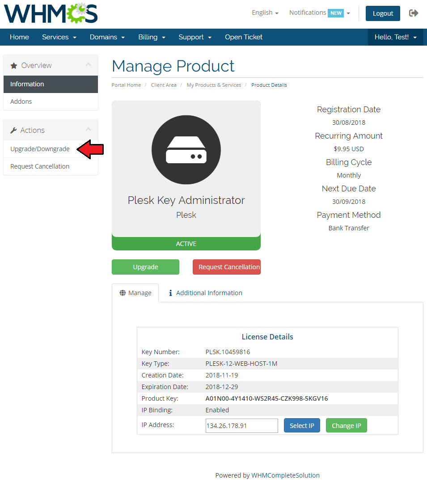Open the English language dropdown
The height and width of the screenshot is (504, 427).
pos(265,13)
